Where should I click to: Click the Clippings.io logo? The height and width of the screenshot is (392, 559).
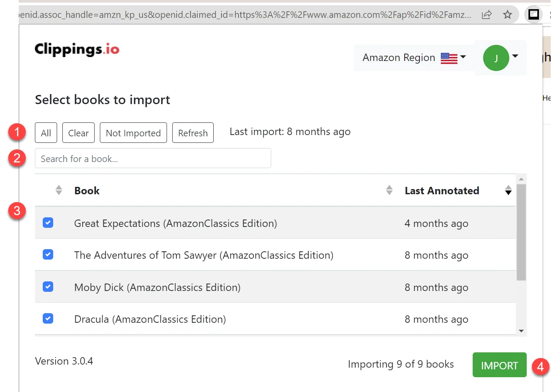click(x=77, y=49)
